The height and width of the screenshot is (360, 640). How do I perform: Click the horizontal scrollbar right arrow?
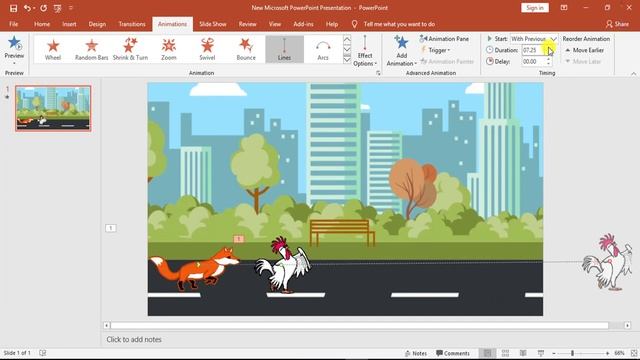(x=627, y=326)
